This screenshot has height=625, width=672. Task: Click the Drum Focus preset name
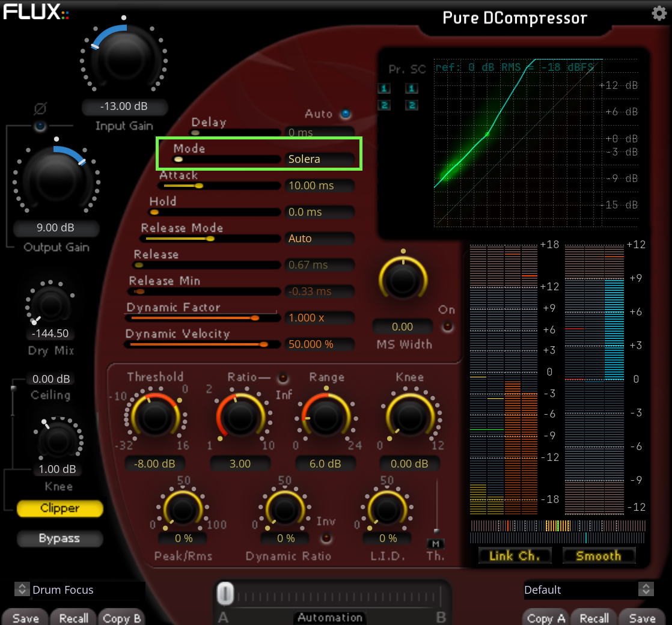63,590
